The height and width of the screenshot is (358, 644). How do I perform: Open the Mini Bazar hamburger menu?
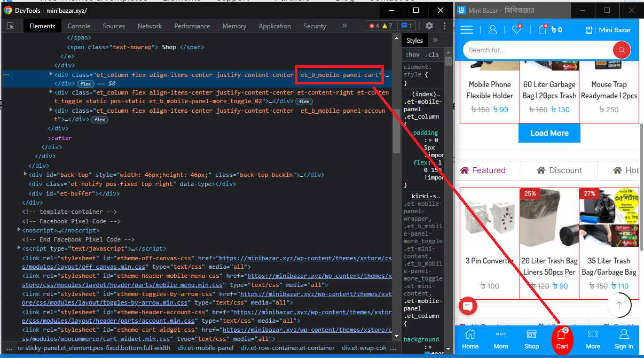tap(467, 30)
